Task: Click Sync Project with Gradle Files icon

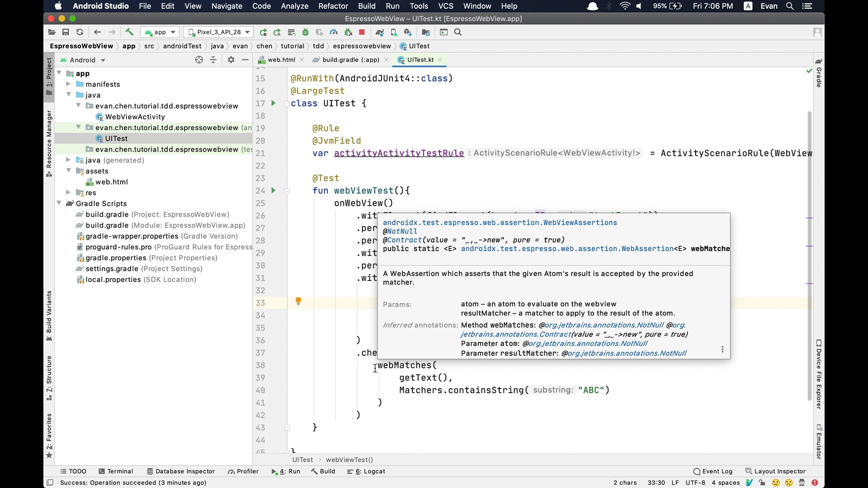Action: point(380,32)
